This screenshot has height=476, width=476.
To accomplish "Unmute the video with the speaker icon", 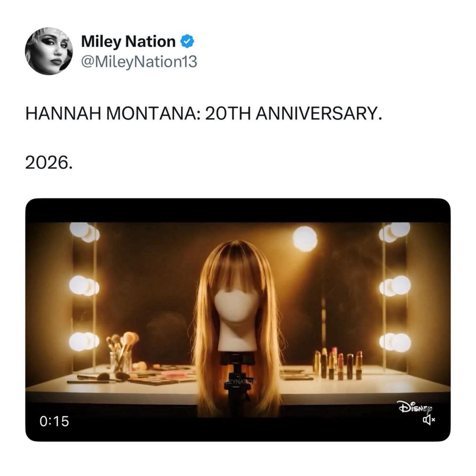I will [429, 420].
